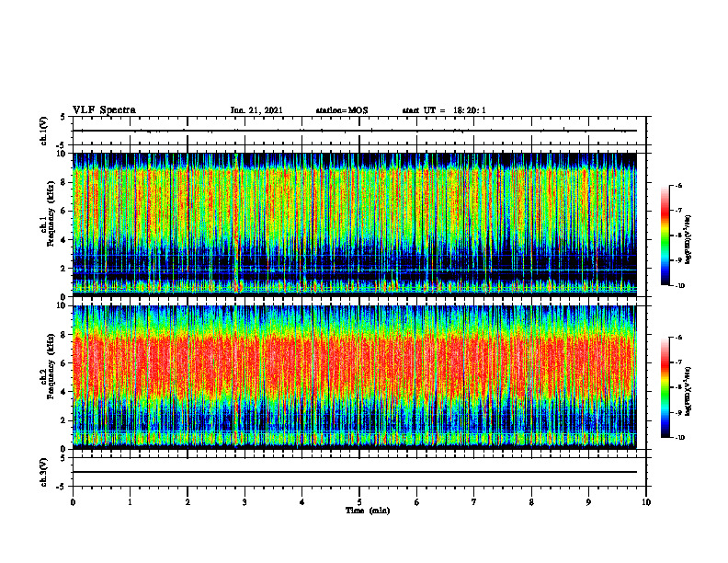This screenshot has height=563, width=728.
Task: Click the "Time (min)" axis label
Action: click(x=368, y=511)
